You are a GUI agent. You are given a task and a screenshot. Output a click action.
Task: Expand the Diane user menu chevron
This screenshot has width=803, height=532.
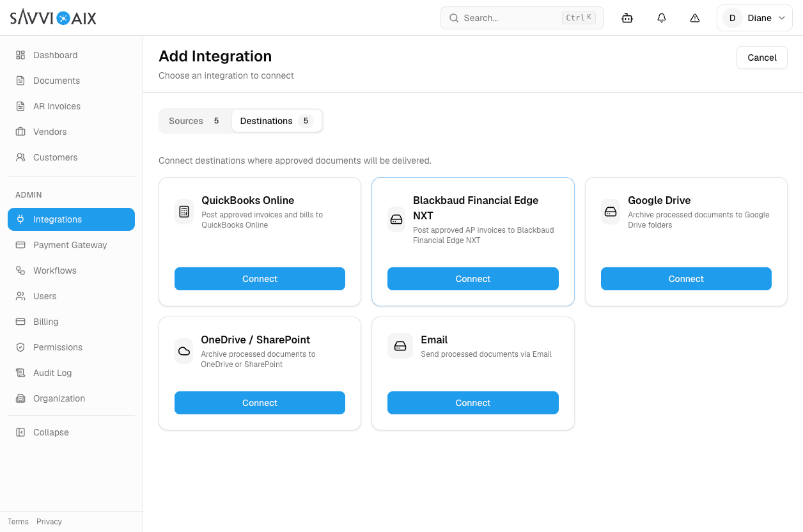point(781,18)
